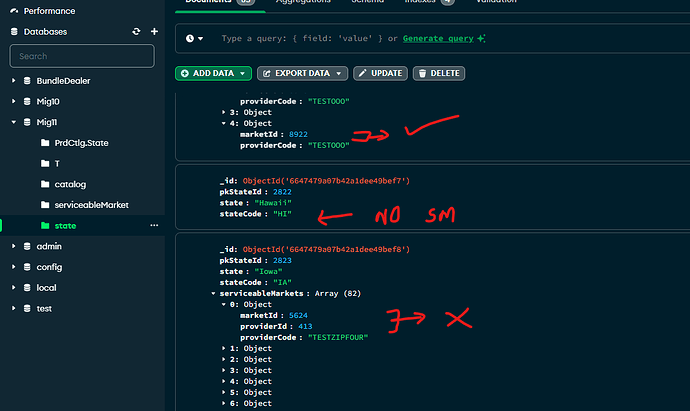Screen dimensions: 690x411
Task: Click the refresh databases icon
Action: tap(136, 32)
